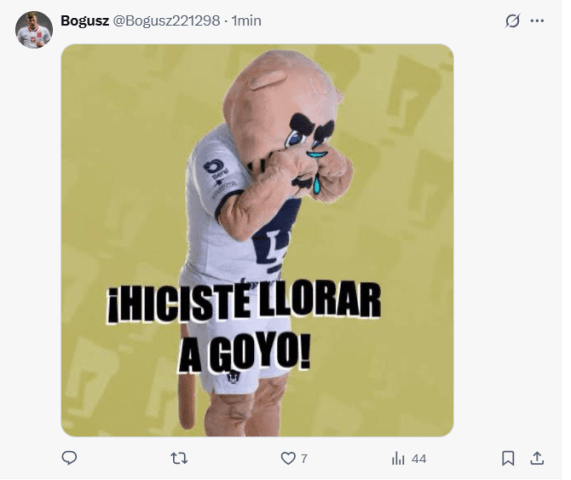
Task: Click the A GOYO! text in GIF
Action: click(x=244, y=351)
